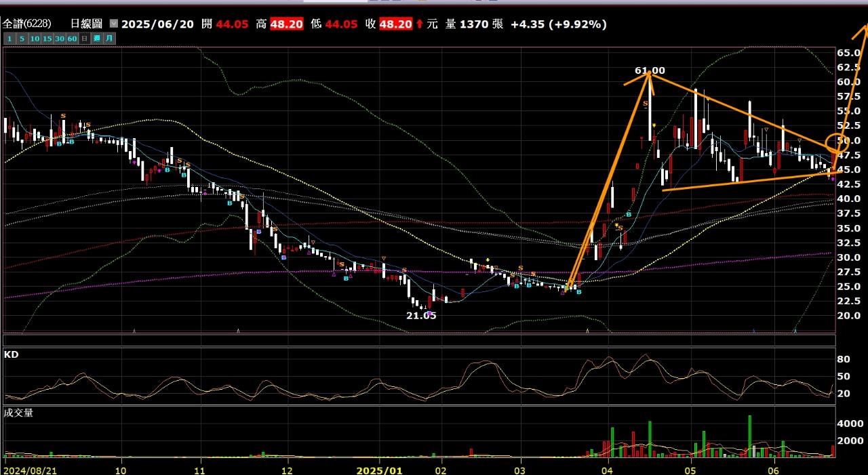Image resolution: width=868 pixels, height=475 pixels.
Task: Click the 21.05 low price label
Action: (x=421, y=316)
